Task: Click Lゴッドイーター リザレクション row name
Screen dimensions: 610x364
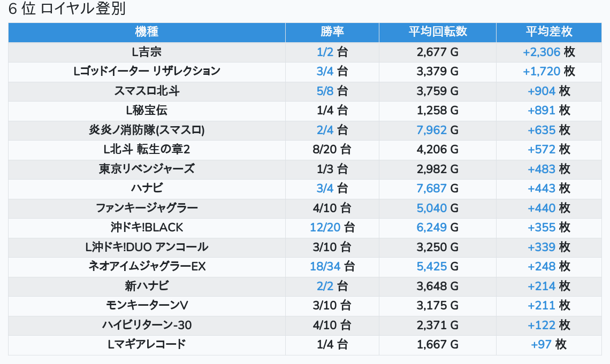Action: (147, 71)
